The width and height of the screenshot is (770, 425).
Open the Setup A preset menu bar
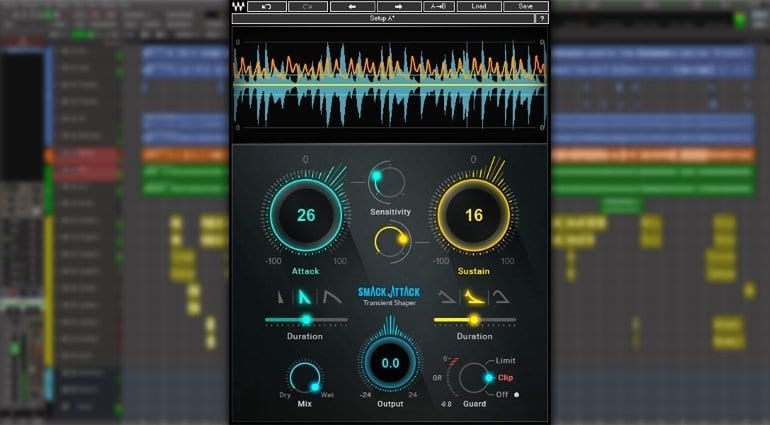click(x=383, y=18)
